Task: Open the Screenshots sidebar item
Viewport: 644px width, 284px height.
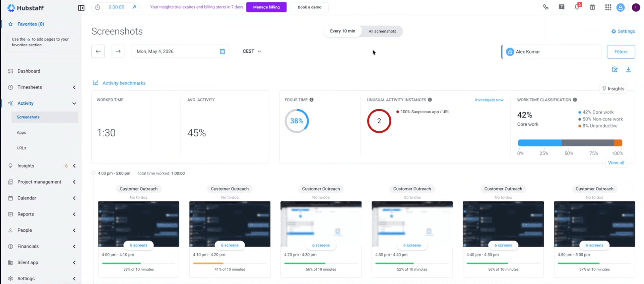Action: (45, 117)
